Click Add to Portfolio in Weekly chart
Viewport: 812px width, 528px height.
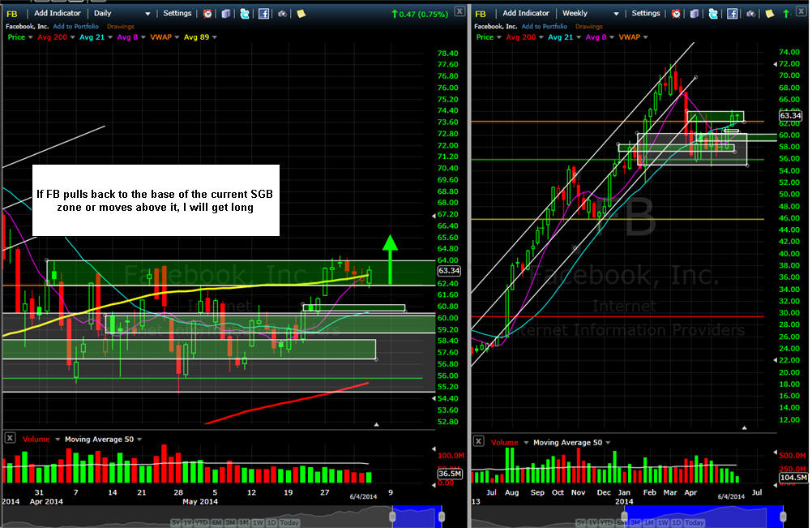tap(545, 27)
